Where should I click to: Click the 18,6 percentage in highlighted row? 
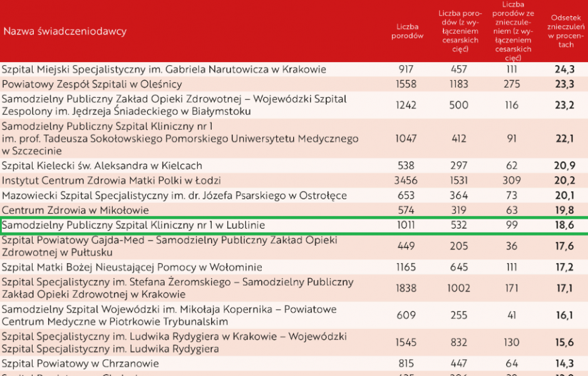pyautogui.click(x=564, y=225)
